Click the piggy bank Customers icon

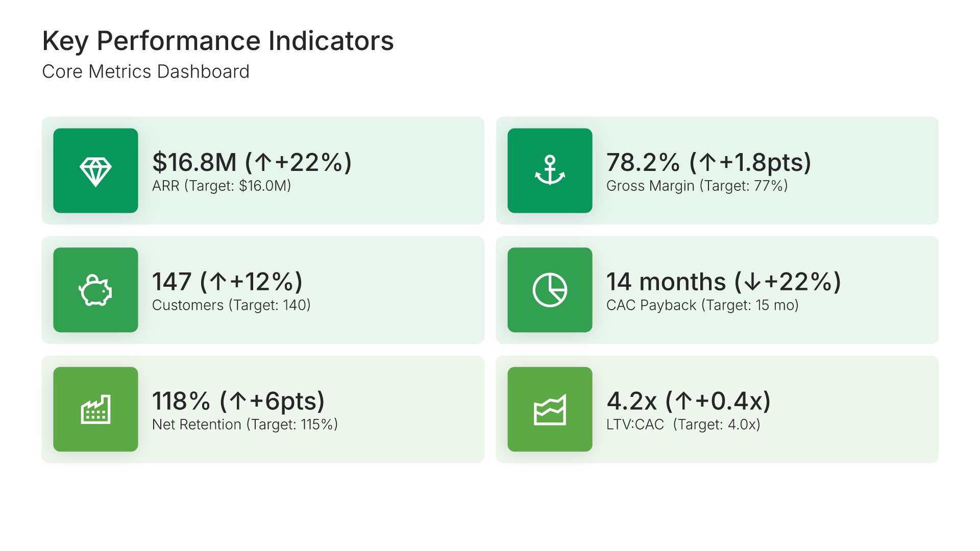coord(95,290)
